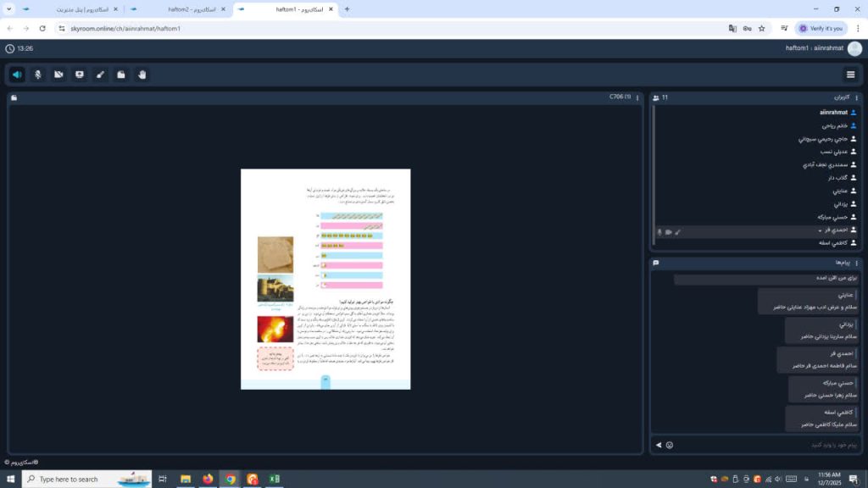
Task: Select user aiinrahmat in the users list
Action: tap(833, 112)
